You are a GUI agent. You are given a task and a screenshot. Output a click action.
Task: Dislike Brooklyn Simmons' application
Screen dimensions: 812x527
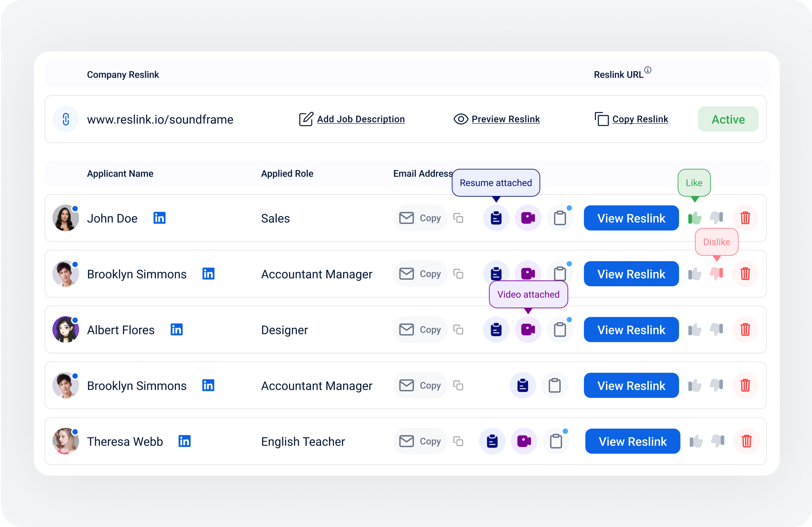click(x=716, y=274)
